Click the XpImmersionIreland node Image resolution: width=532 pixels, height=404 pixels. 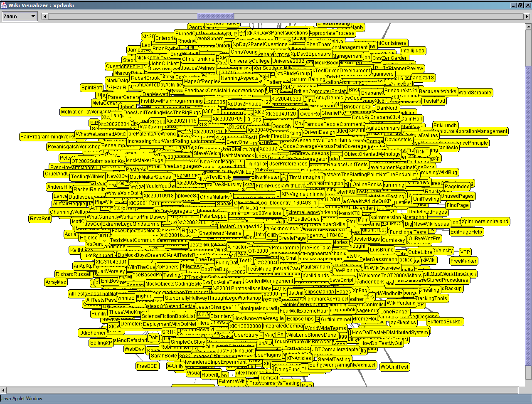click(x=485, y=222)
